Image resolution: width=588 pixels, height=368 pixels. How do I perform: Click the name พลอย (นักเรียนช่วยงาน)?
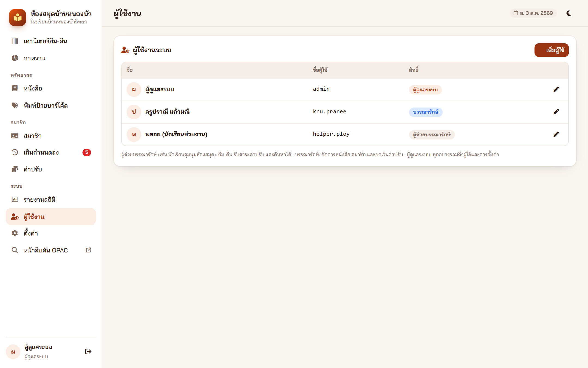tap(176, 134)
